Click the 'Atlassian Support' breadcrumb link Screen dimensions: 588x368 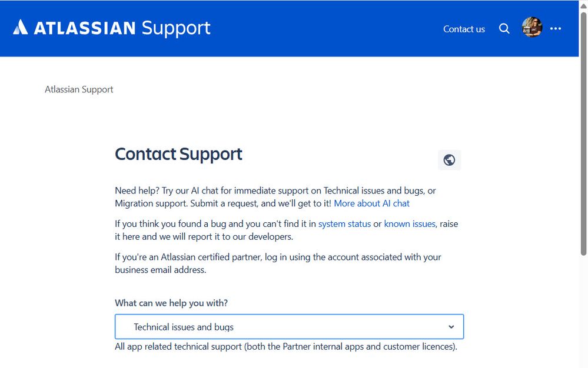tap(78, 89)
